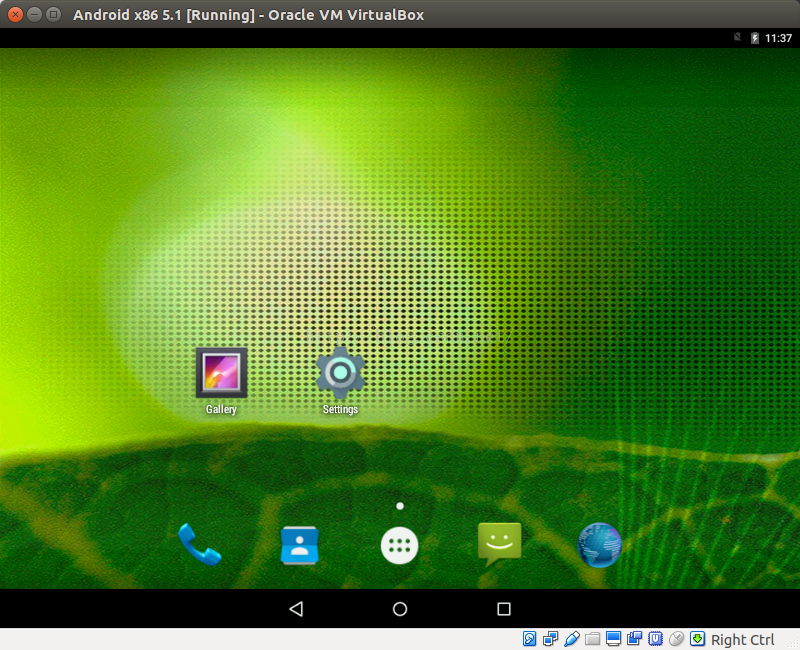Viewport: 800px width, 650px height.
Task: Click the USB devices indicator
Action: point(571,639)
